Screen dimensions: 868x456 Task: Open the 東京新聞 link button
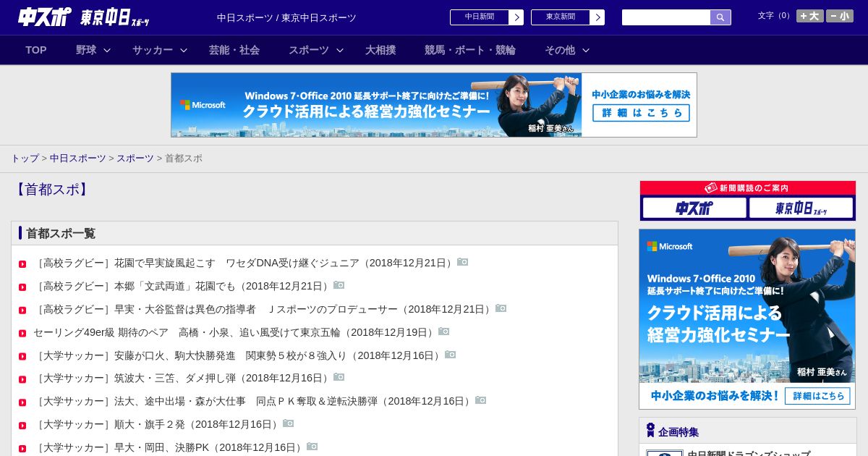click(561, 17)
